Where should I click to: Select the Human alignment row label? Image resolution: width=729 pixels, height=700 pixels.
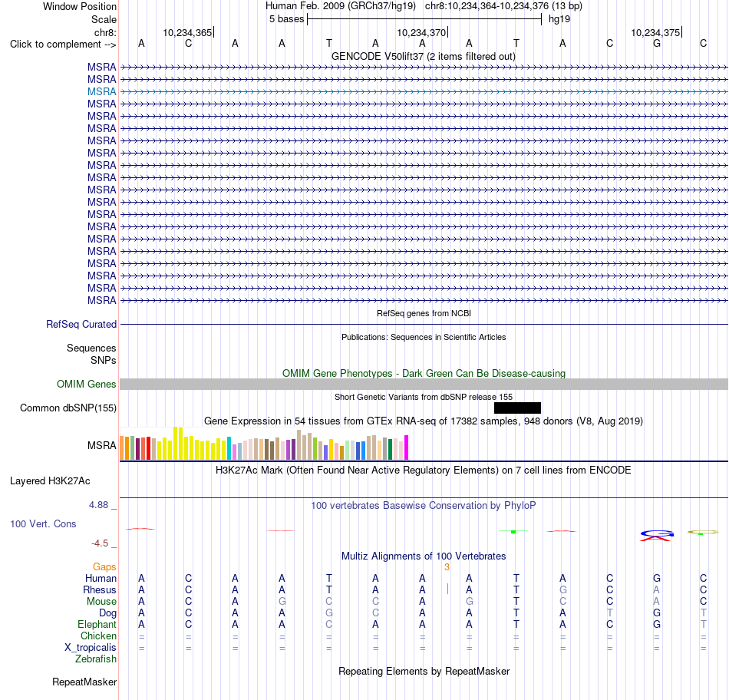(x=101, y=578)
